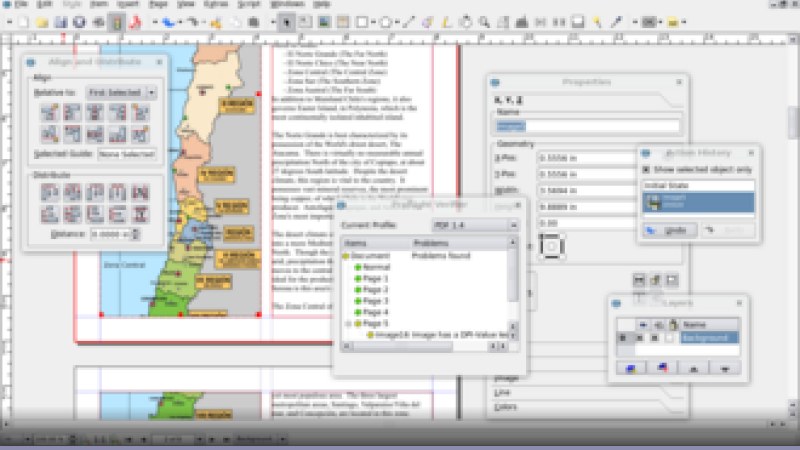Open the status bar layer dropdown
Image resolution: width=800 pixels, height=450 pixels.
coord(282,439)
